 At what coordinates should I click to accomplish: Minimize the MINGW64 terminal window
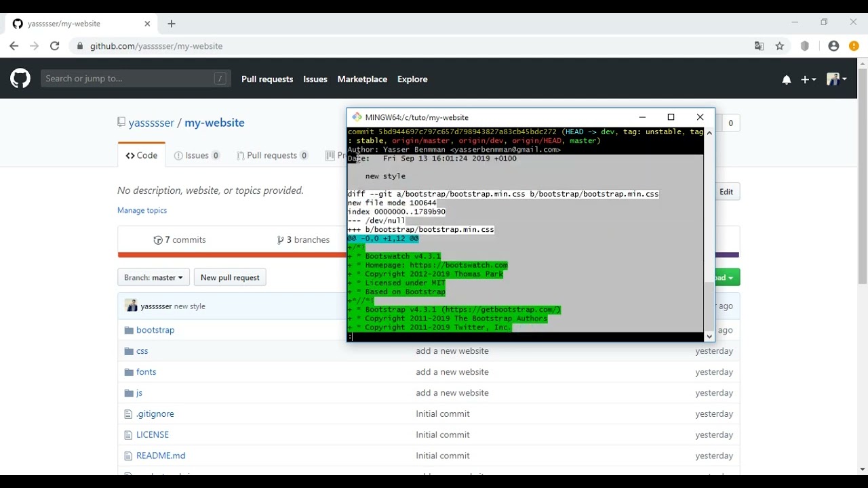(642, 117)
